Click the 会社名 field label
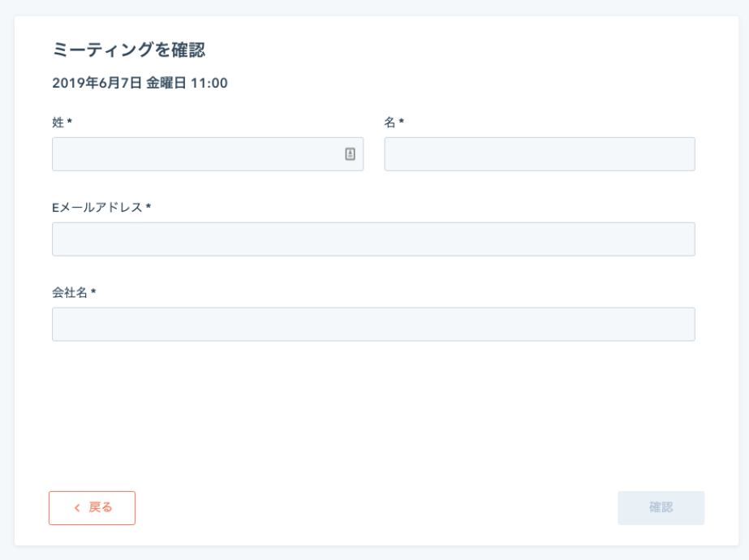 coord(70,291)
